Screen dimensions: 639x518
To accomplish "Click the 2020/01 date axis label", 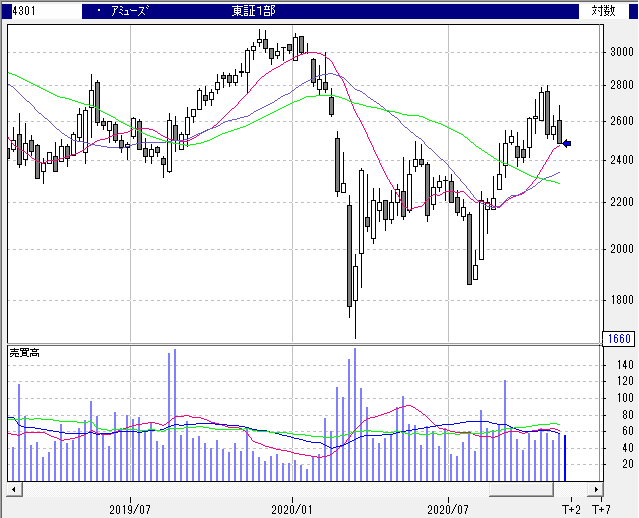I will click(292, 509).
